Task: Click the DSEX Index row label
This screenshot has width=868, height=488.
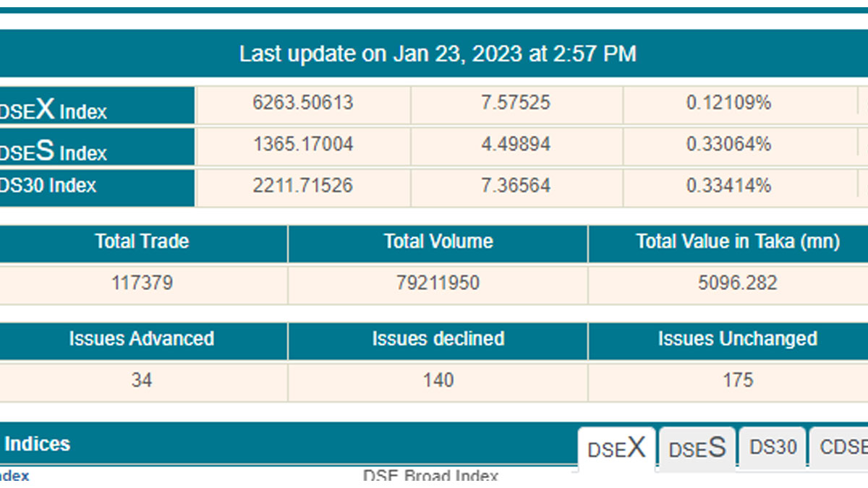Action: 54,110
